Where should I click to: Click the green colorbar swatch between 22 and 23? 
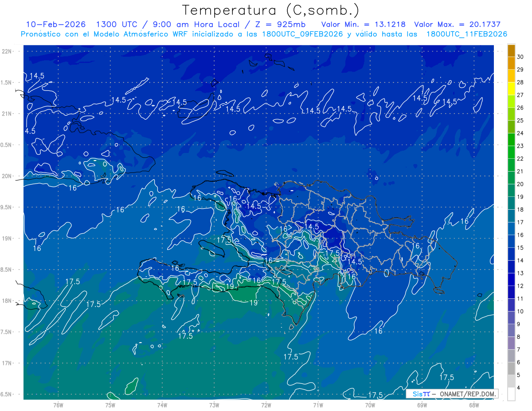[x=511, y=153]
